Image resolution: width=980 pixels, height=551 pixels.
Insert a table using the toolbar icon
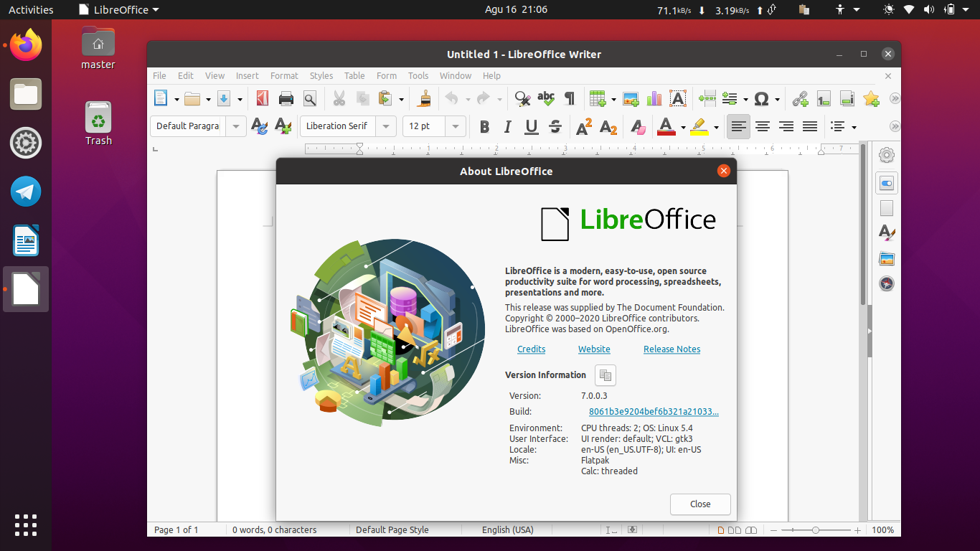(x=598, y=98)
